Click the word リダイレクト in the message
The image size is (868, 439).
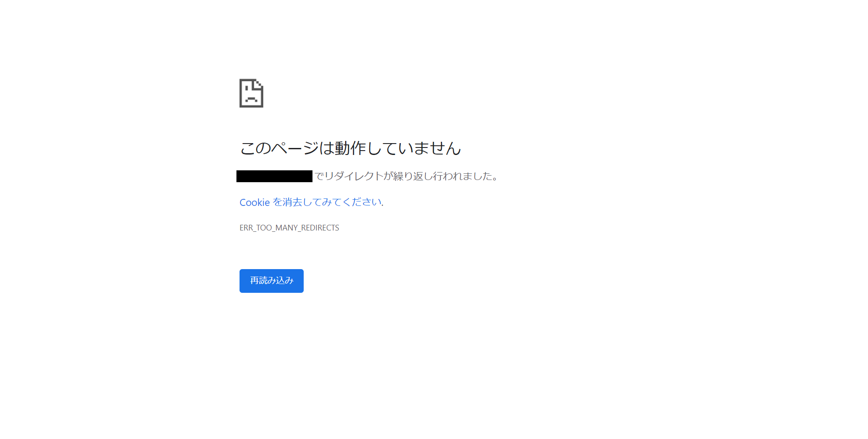[353, 176]
